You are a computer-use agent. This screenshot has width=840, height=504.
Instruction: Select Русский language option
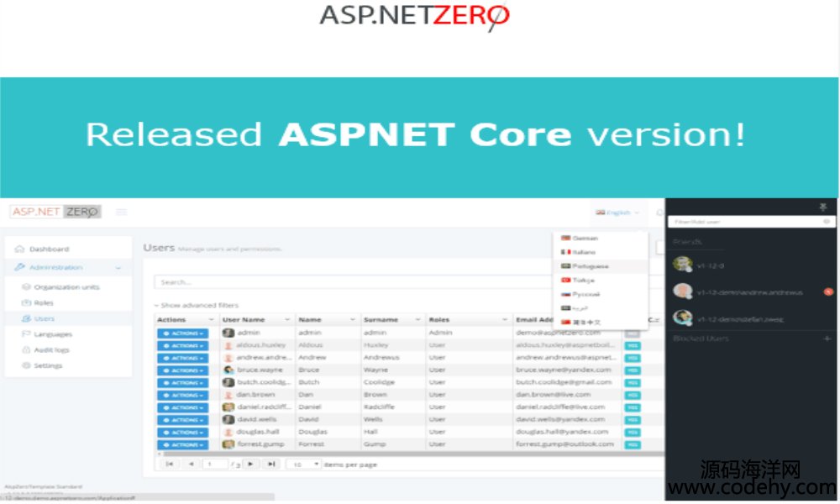(x=601, y=294)
